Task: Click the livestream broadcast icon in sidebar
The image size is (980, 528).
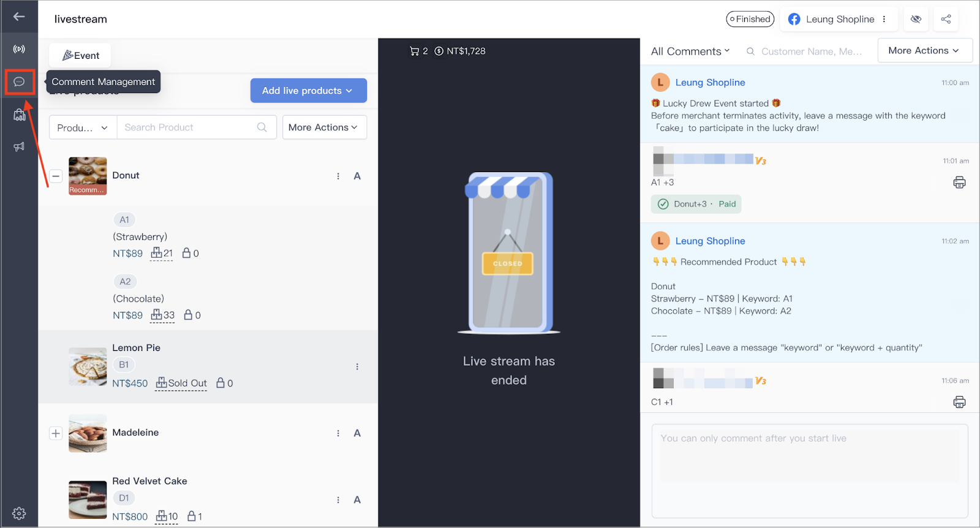Action: click(x=19, y=49)
